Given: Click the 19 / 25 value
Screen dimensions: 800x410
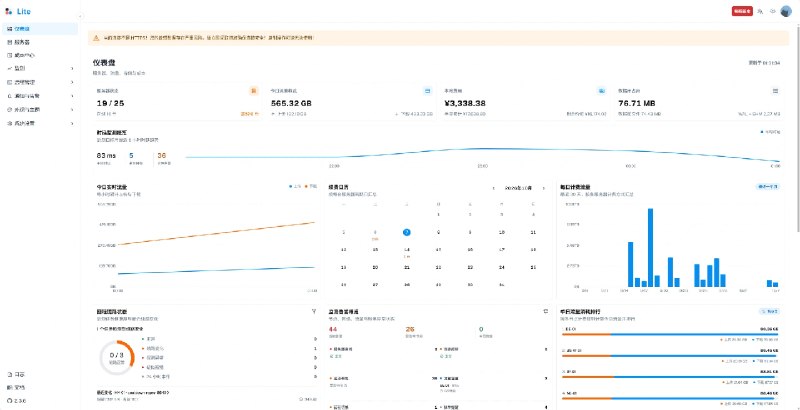Looking at the screenshot, I should (110, 103).
